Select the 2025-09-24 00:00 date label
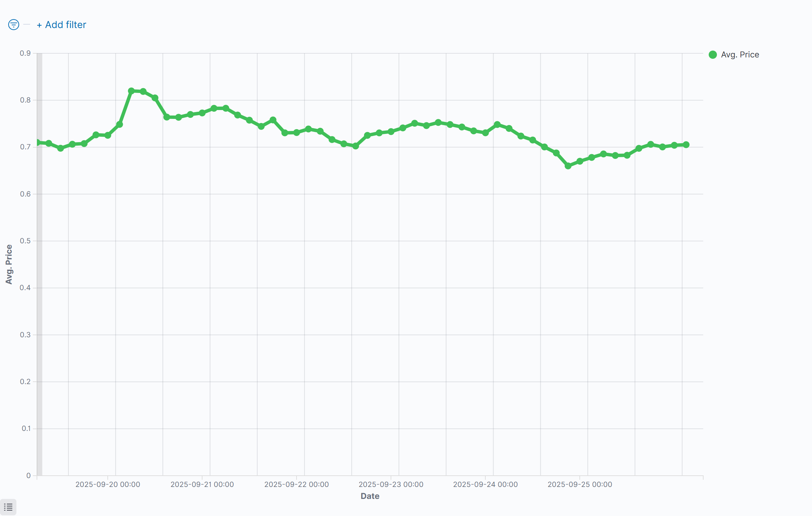The width and height of the screenshot is (812, 516). coord(485,485)
